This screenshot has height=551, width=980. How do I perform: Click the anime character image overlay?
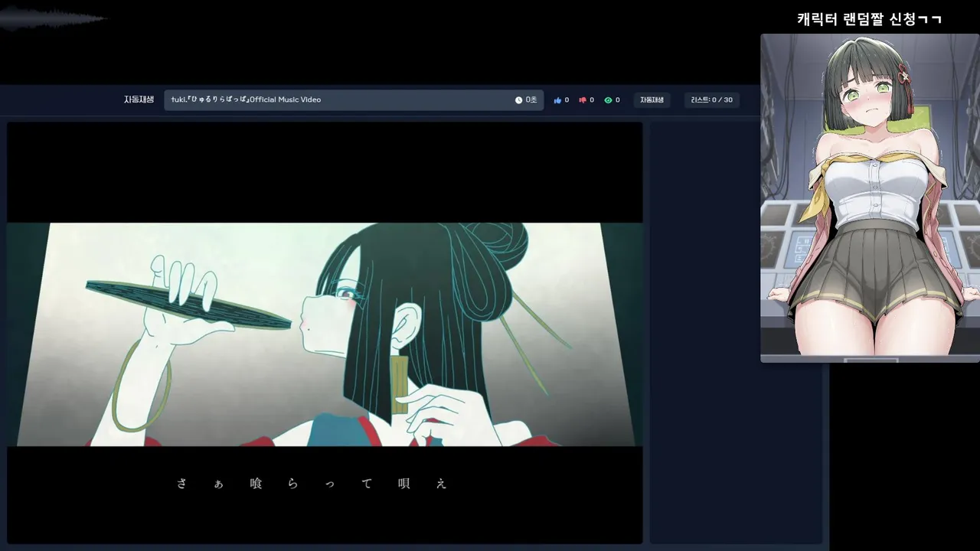pyautogui.click(x=870, y=197)
